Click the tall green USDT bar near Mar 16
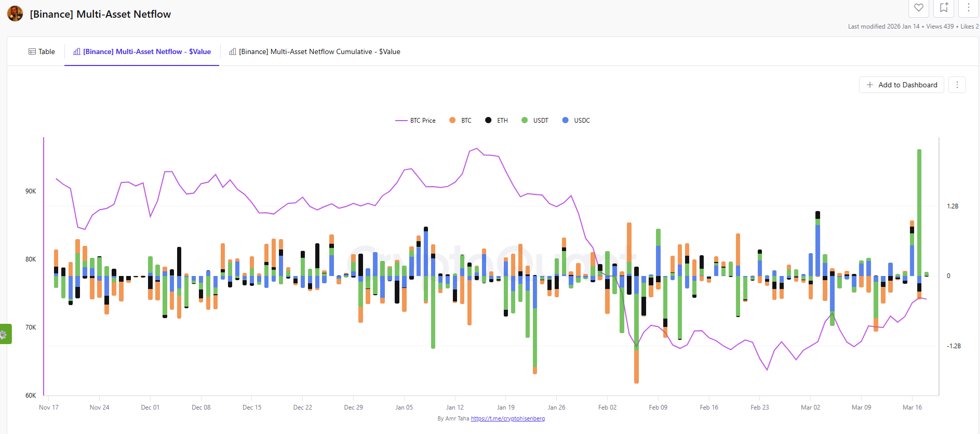Screen dimensions: 980x434 919,208
